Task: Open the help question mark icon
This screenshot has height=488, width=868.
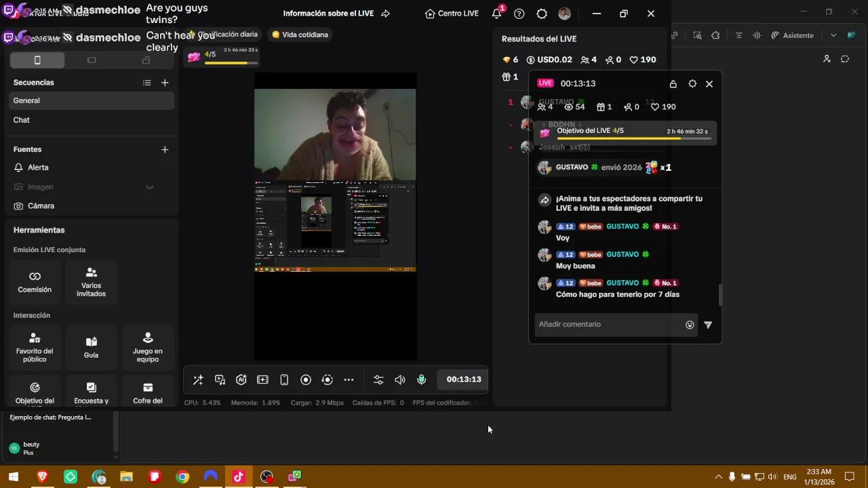Action: pyautogui.click(x=519, y=14)
